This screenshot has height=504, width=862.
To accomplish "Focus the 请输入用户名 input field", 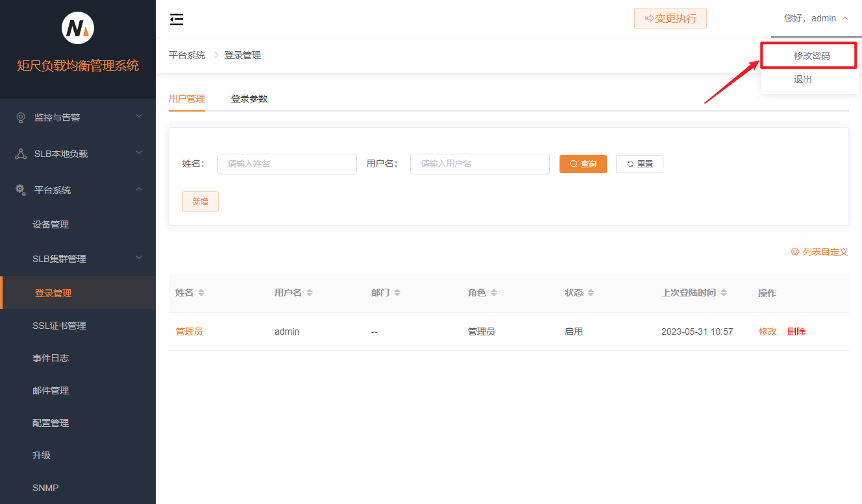I will click(x=480, y=164).
